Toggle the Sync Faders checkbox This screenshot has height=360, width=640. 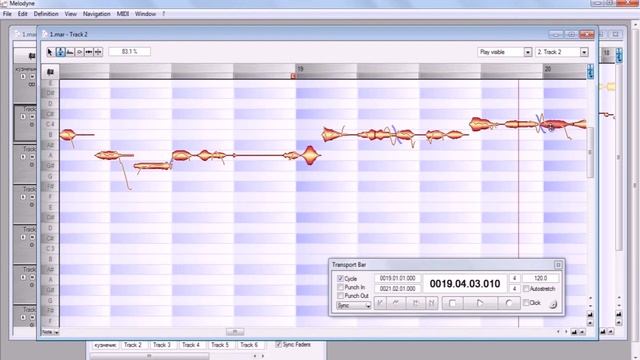point(278,344)
